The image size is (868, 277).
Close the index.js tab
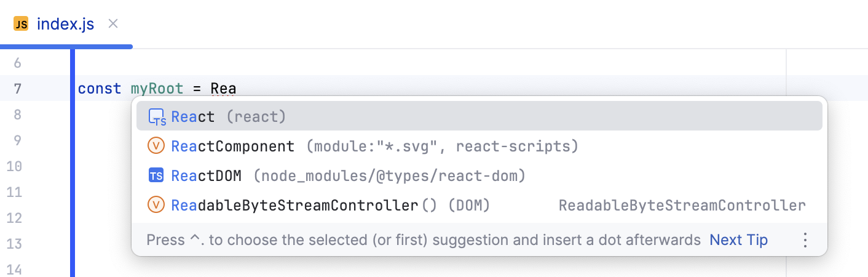112,24
